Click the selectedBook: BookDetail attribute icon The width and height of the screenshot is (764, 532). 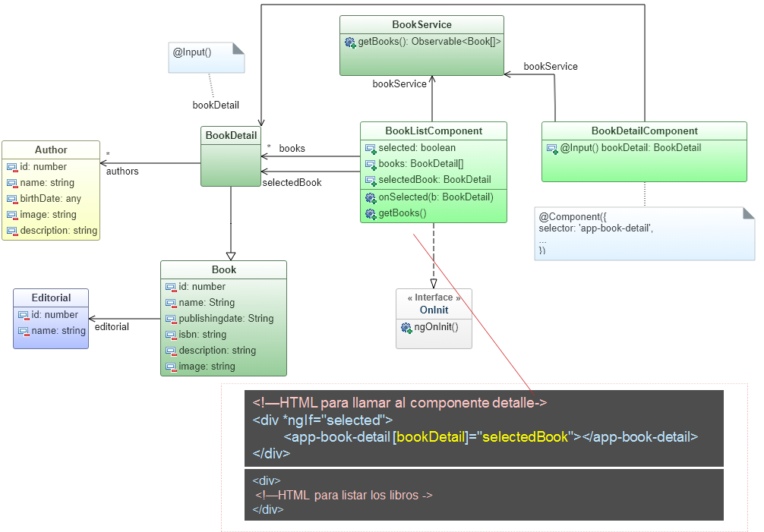coord(371,180)
